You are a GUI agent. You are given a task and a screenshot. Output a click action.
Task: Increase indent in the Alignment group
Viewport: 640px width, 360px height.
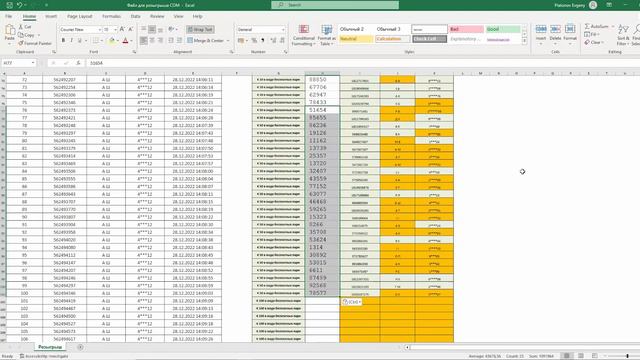pyautogui.click(x=180, y=40)
